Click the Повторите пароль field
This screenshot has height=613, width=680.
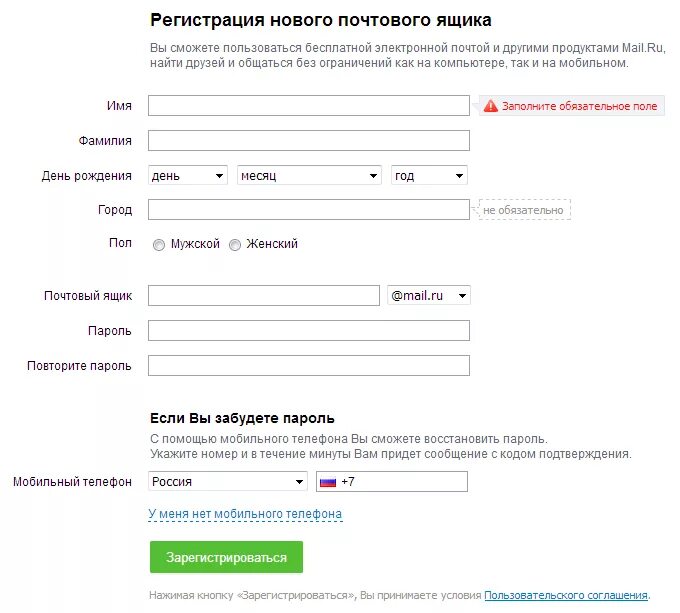pos(308,366)
